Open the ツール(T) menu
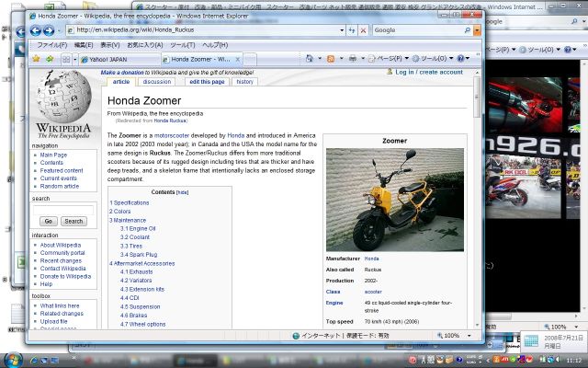The height and width of the screenshot is (368, 588). click(x=182, y=45)
